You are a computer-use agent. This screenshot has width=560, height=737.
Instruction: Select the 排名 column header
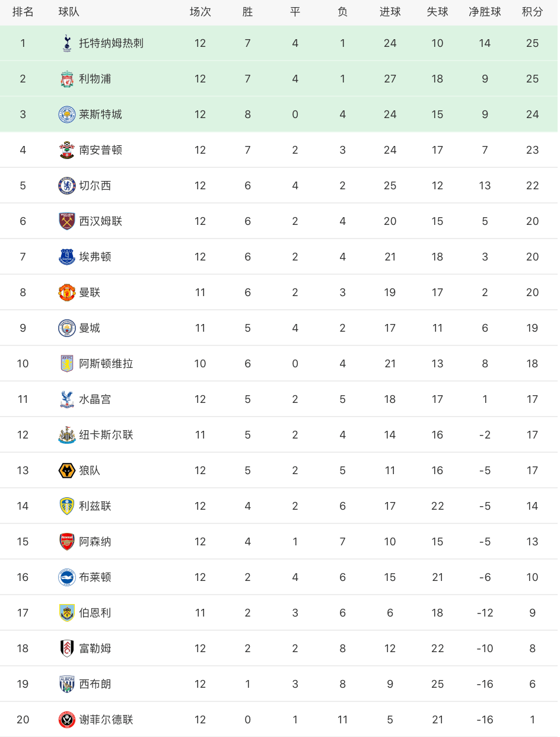(x=23, y=12)
